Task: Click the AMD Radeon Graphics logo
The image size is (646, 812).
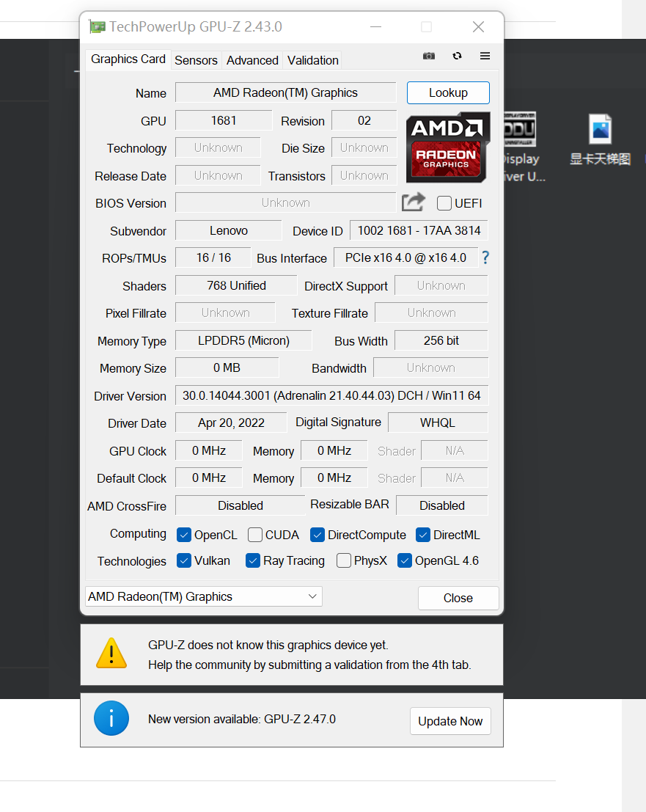Action: pyautogui.click(x=448, y=147)
